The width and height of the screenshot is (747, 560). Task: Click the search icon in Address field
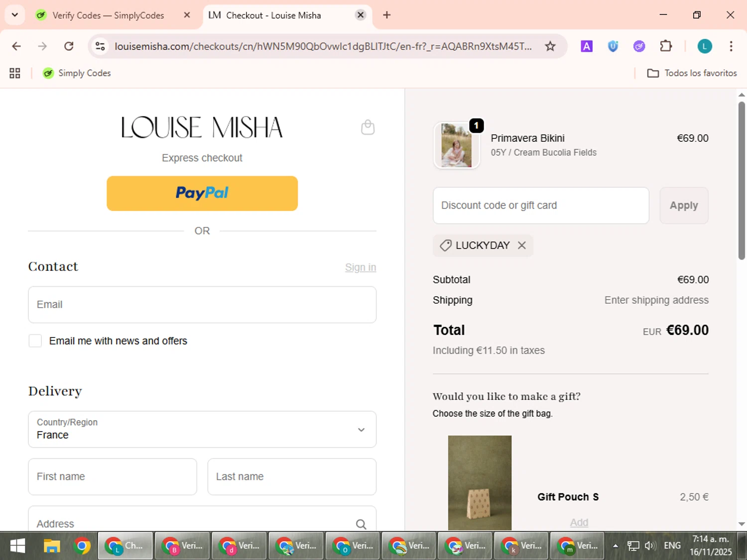[361, 524]
